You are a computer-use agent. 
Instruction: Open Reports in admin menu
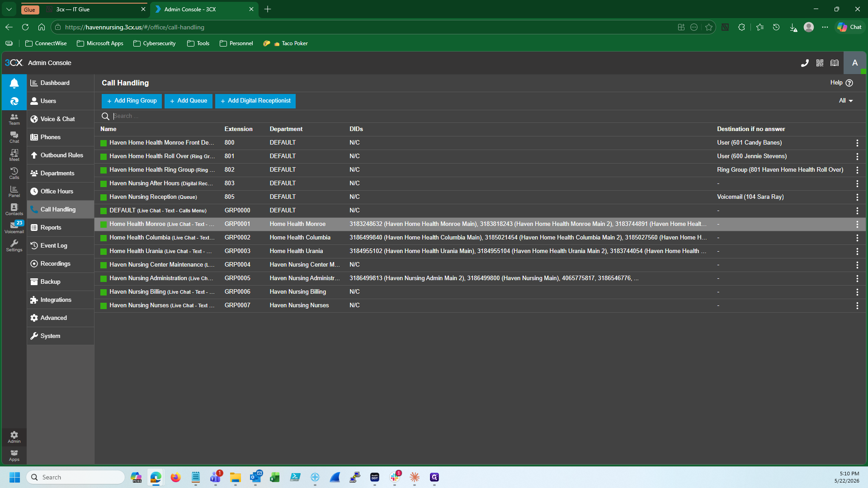[61, 228]
